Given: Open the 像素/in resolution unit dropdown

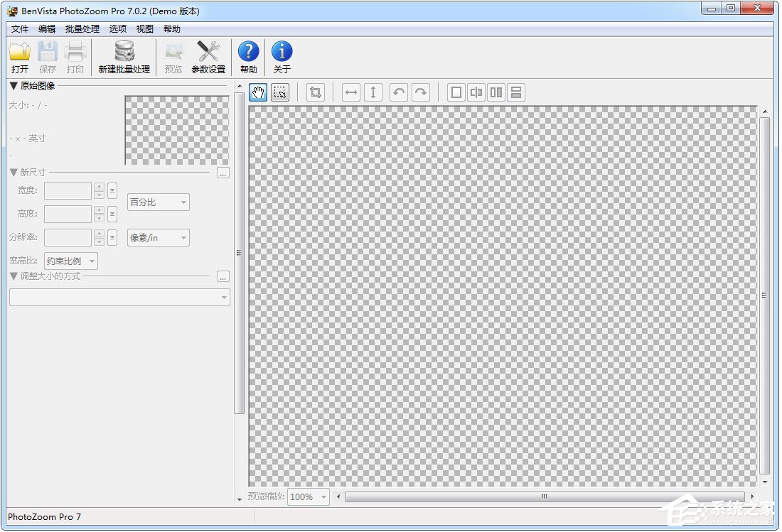Looking at the screenshot, I should click(159, 238).
